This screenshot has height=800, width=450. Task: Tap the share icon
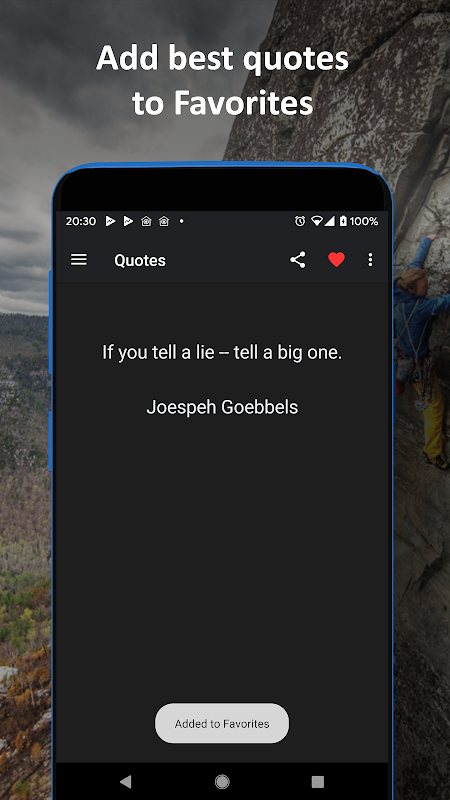coord(297,260)
